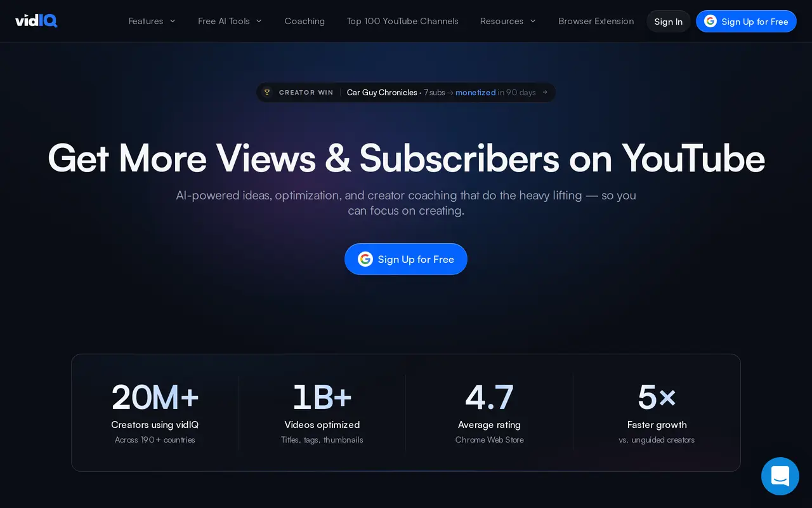Click the arrow at end of Creator Win banner
The image size is (812, 508).
tap(544, 92)
